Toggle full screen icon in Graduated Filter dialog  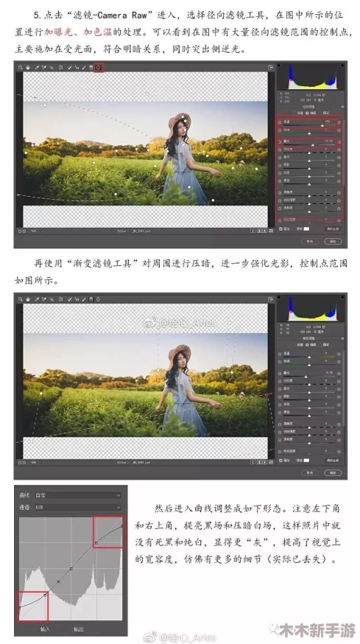click(x=271, y=299)
